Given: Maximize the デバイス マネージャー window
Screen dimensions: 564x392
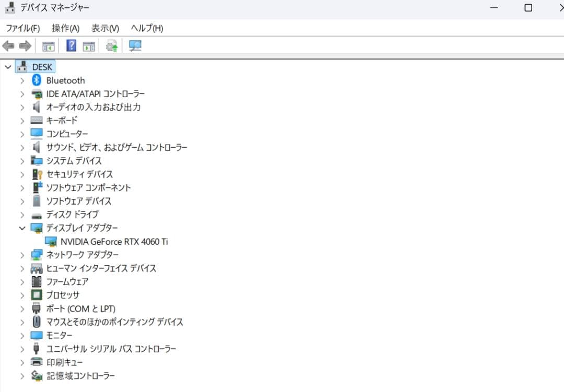Looking at the screenshot, I should pyautogui.click(x=528, y=8).
